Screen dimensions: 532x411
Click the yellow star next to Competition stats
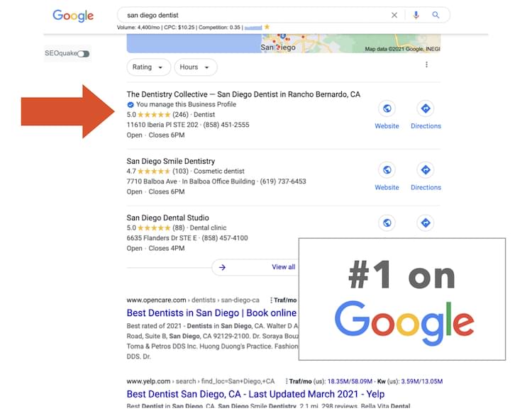[x=267, y=27]
